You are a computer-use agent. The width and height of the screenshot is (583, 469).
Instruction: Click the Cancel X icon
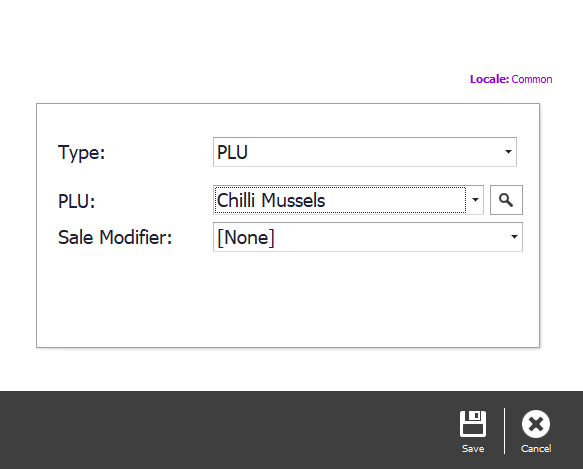(x=536, y=424)
